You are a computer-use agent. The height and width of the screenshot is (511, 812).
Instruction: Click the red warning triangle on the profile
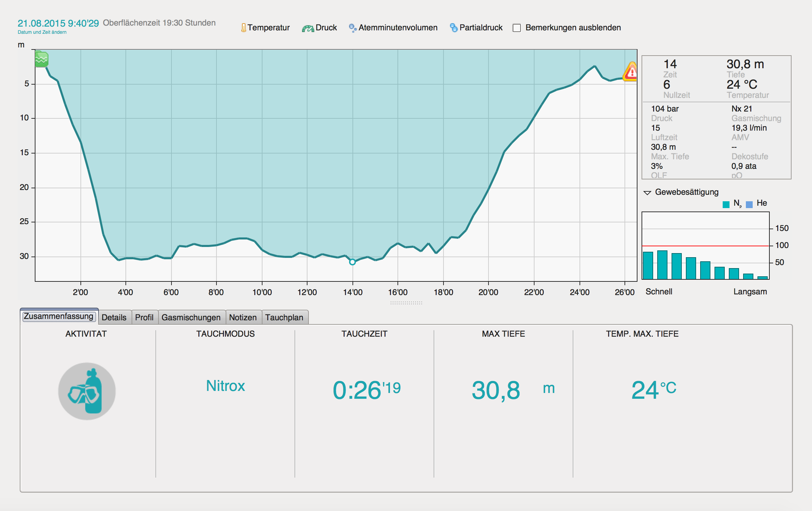(631, 72)
